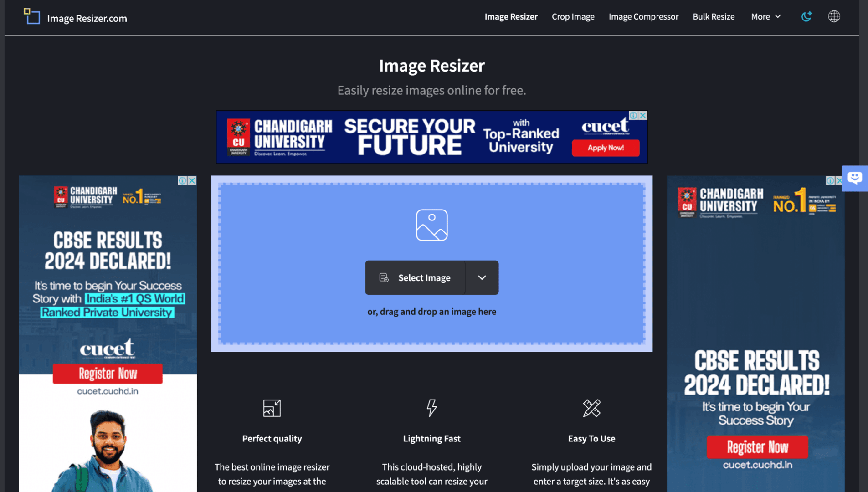Open language globe icon
Image resolution: width=868 pixels, height=492 pixels.
coord(834,16)
